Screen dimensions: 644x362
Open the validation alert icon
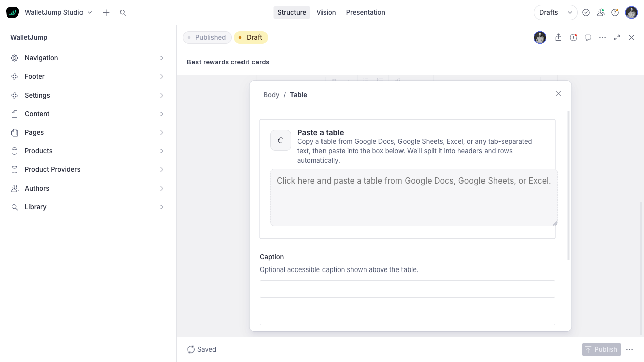click(573, 37)
